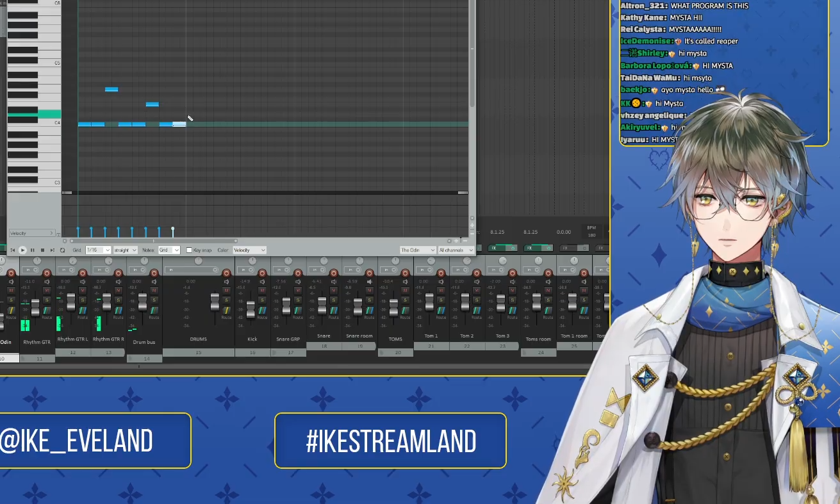Viewport: 840px width, 504px height.
Task: Toggle the repeat loop icon in MIDI editor
Action: click(x=62, y=250)
